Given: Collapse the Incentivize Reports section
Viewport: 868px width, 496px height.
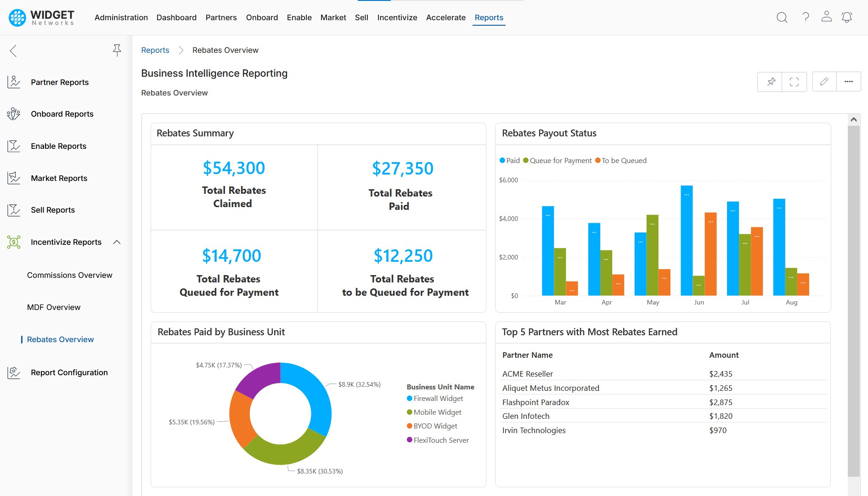Looking at the screenshot, I should coord(117,242).
